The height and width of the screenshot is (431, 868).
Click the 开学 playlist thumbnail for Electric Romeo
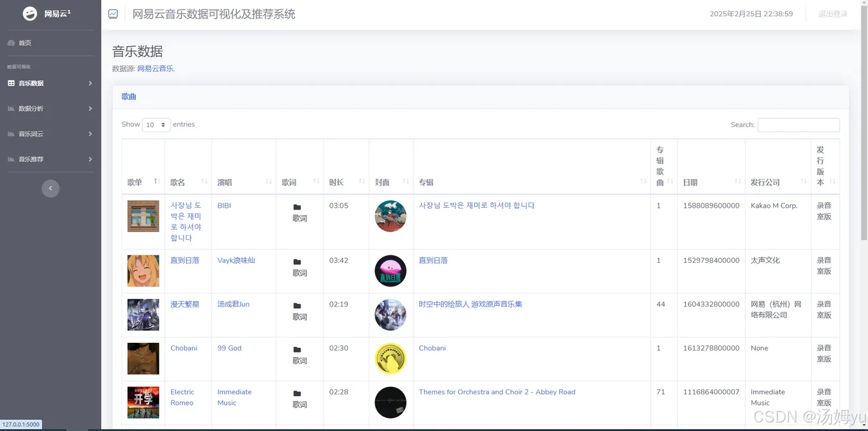coord(143,402)
